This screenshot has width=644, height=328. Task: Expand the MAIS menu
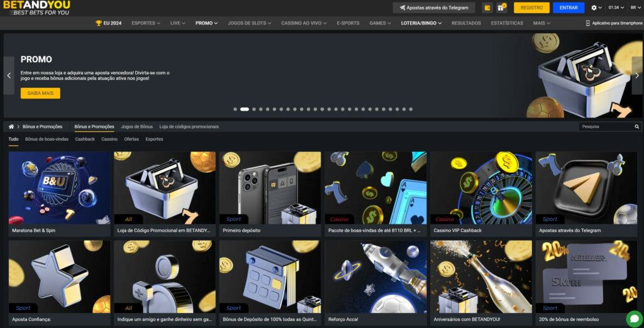(541, 23)
